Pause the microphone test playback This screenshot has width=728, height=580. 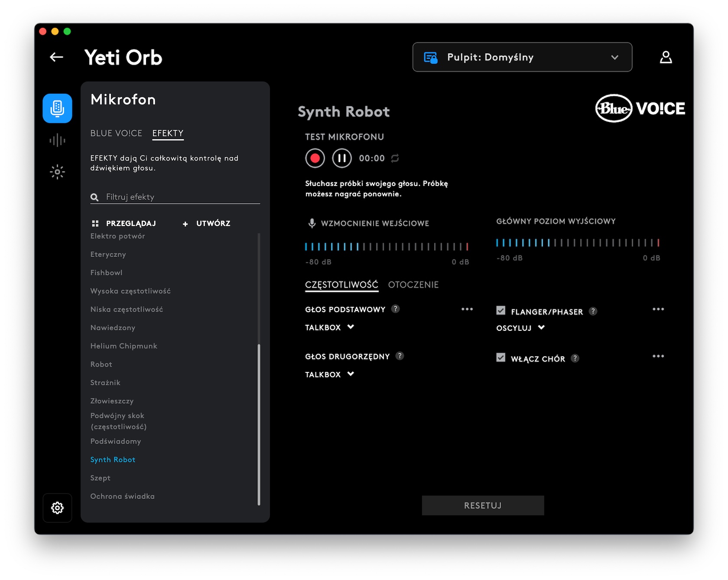coord(342,158)
